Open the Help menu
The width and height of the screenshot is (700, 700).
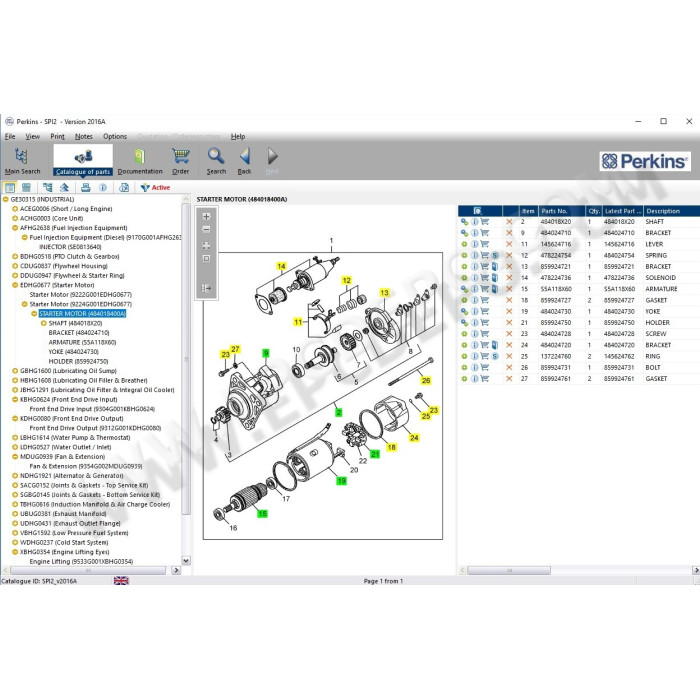pyautogui.click(x=238, y=137)
